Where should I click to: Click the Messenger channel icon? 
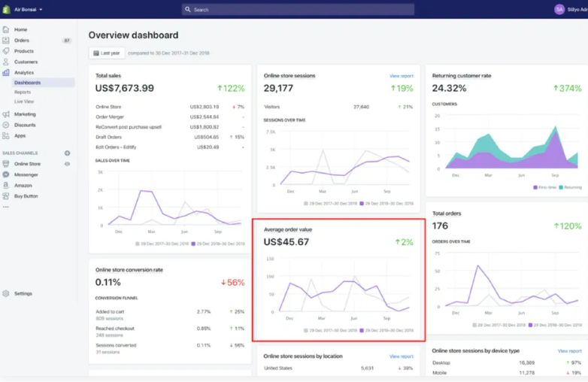tap(6, 174)
